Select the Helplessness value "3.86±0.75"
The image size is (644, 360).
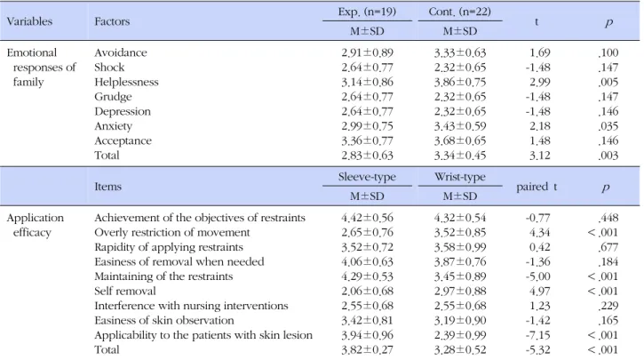460,82
